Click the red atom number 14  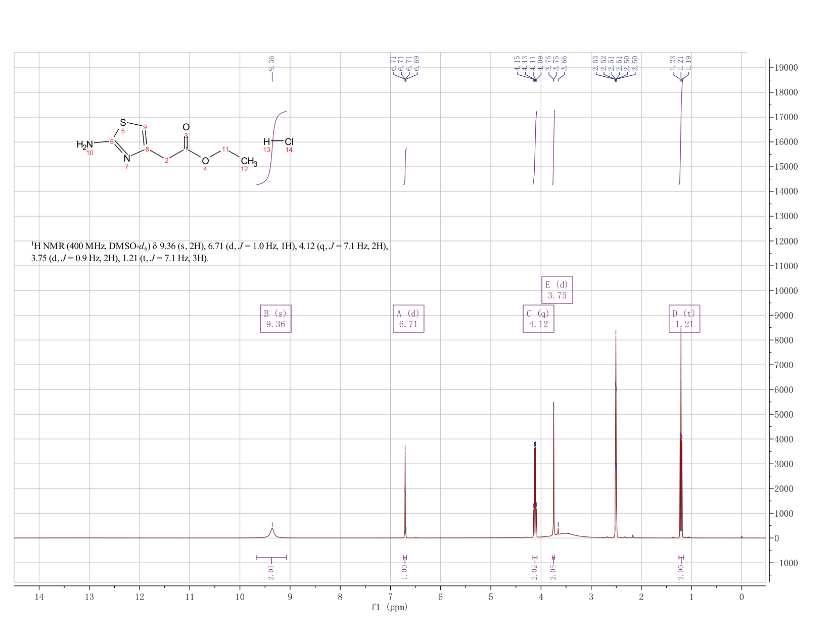point(289,150)
